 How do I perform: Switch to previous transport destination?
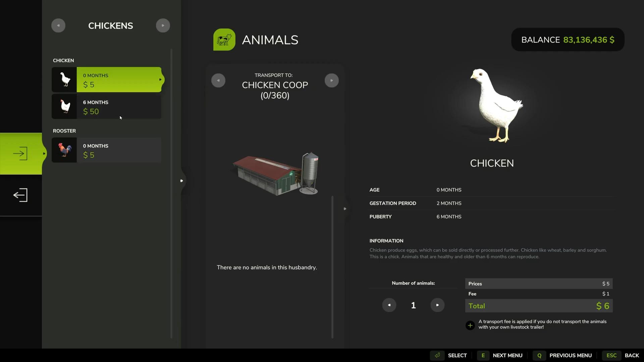(218, 80)
